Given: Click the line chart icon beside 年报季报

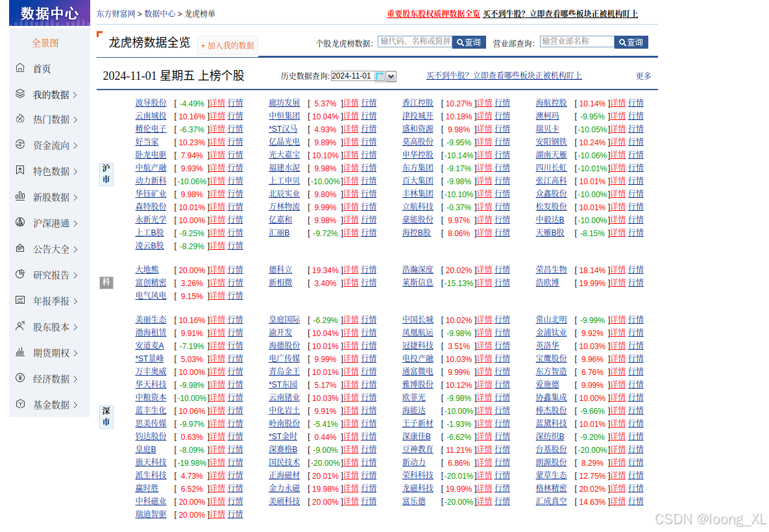Looking at the screenshot, I should 20,300.
